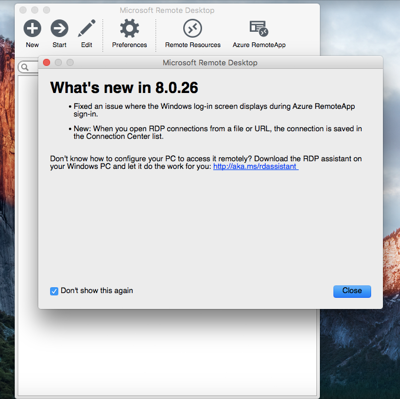The height and width of the screenshot is (399, 400).
Task: Open Preferences gear icon
Action: (x=129, y=28)
